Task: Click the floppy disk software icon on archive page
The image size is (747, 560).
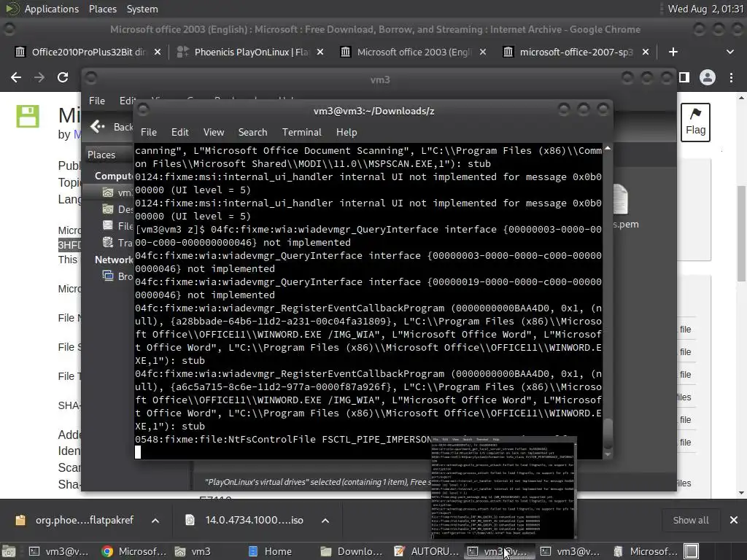Action: click(28, 116)
